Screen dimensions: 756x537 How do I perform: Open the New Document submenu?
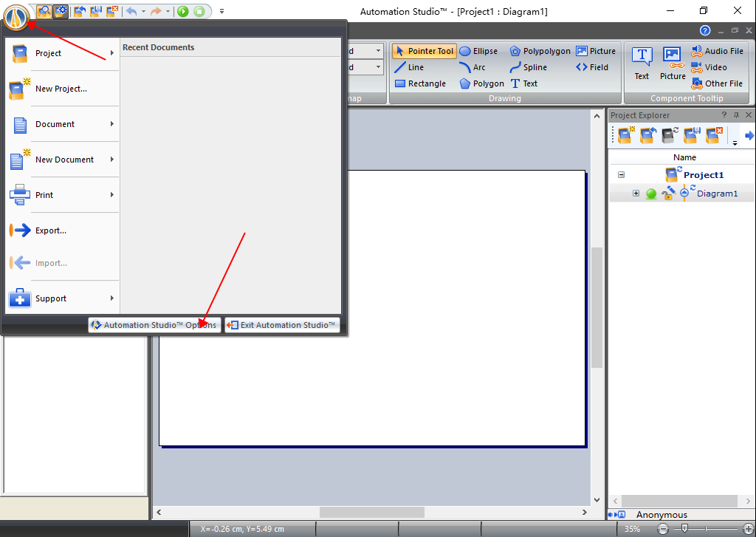coord(62,160)
